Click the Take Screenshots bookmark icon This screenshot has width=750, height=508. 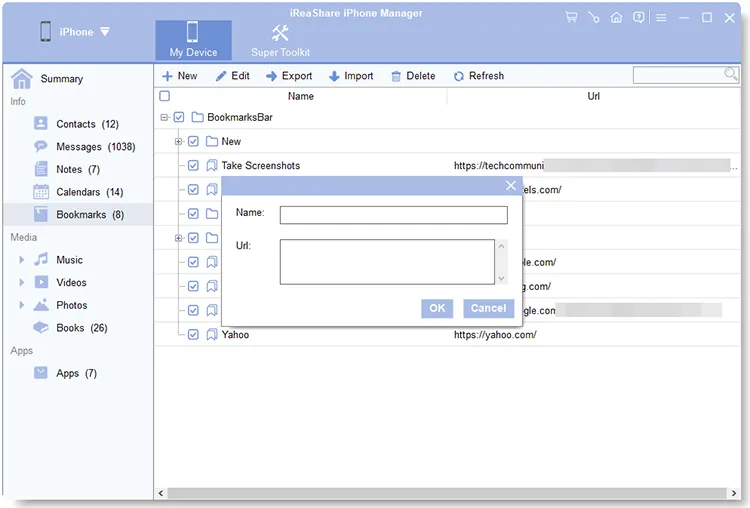pyautogui.click(x=212, y=166)
